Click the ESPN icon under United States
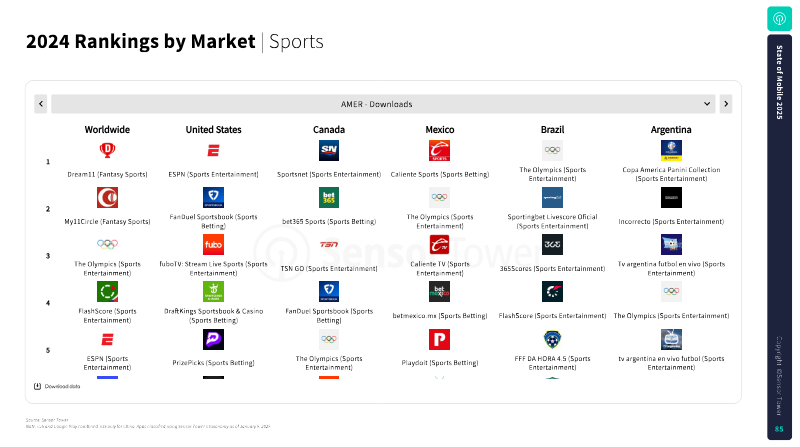 (x=213, y=151)
